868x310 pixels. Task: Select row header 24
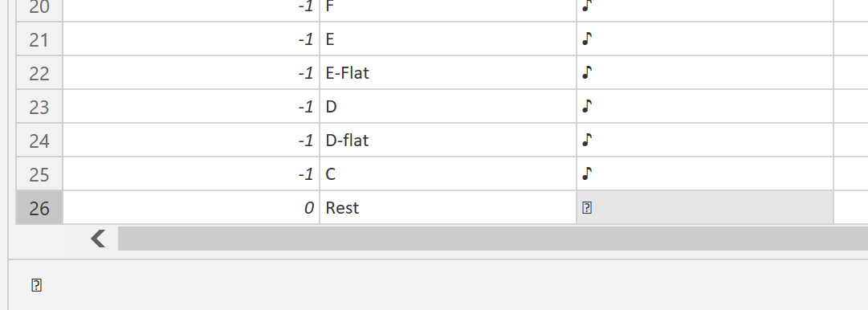coord(39,140)
